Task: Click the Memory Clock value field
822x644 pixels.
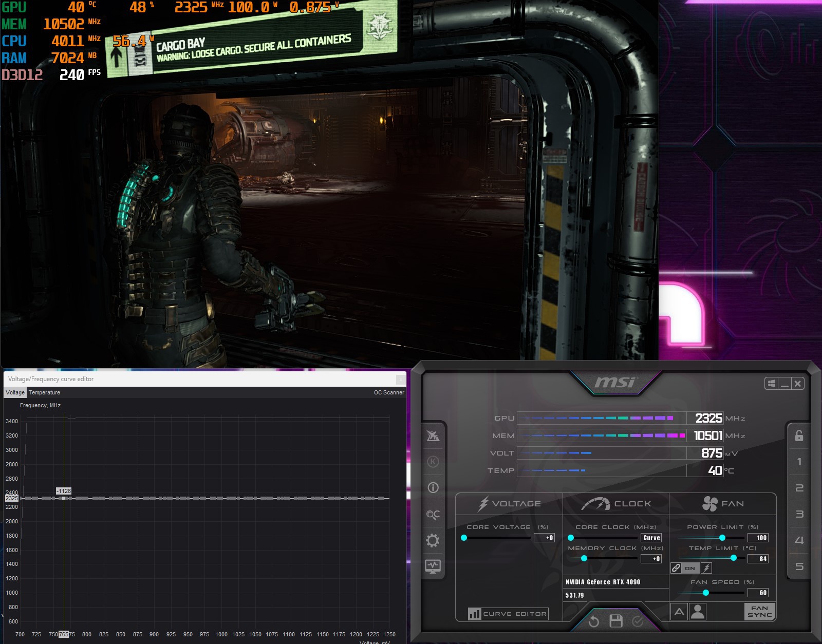Action: coord(651,559)
